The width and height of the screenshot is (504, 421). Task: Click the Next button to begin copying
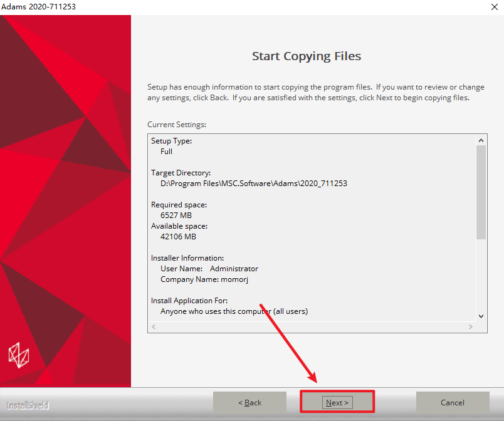337,402
